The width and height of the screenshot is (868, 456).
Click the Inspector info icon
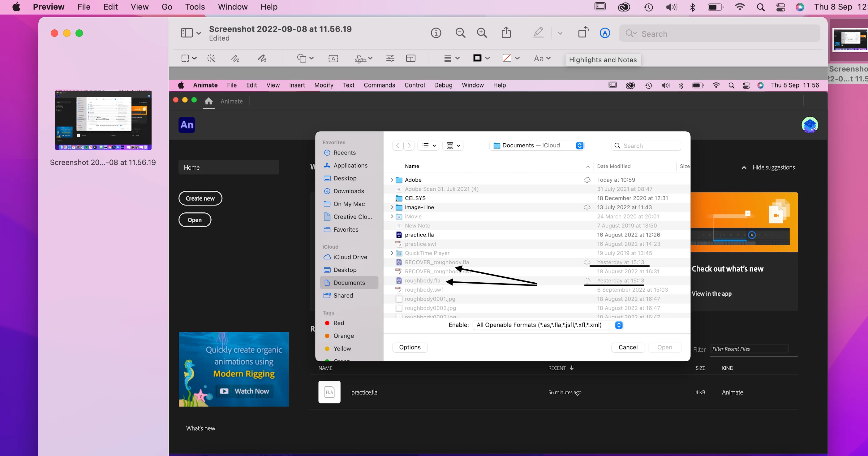(x=436, y=33)
